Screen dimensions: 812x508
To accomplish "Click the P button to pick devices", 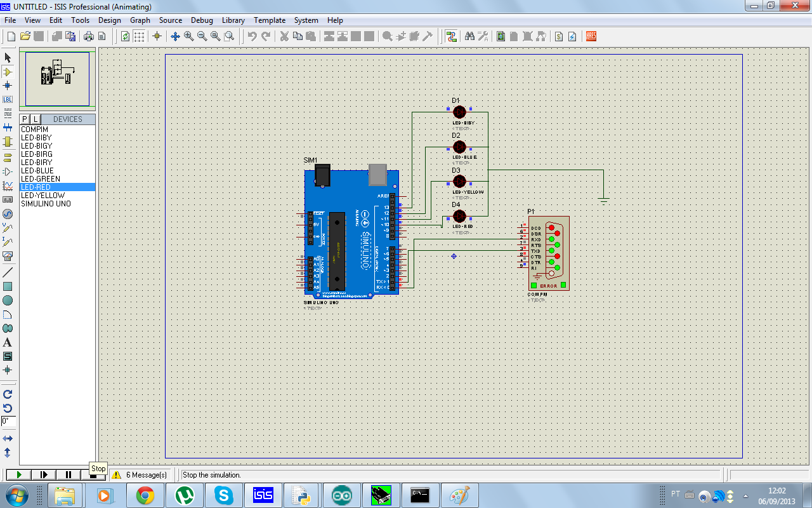I will [24, 119].
